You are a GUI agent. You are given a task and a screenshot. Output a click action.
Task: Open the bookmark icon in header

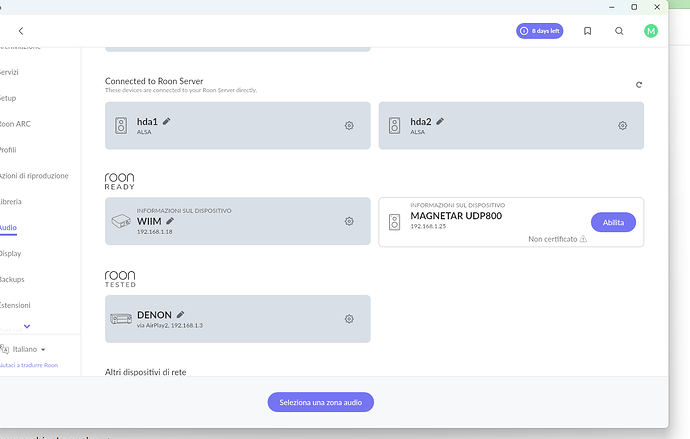click(588, 31)
